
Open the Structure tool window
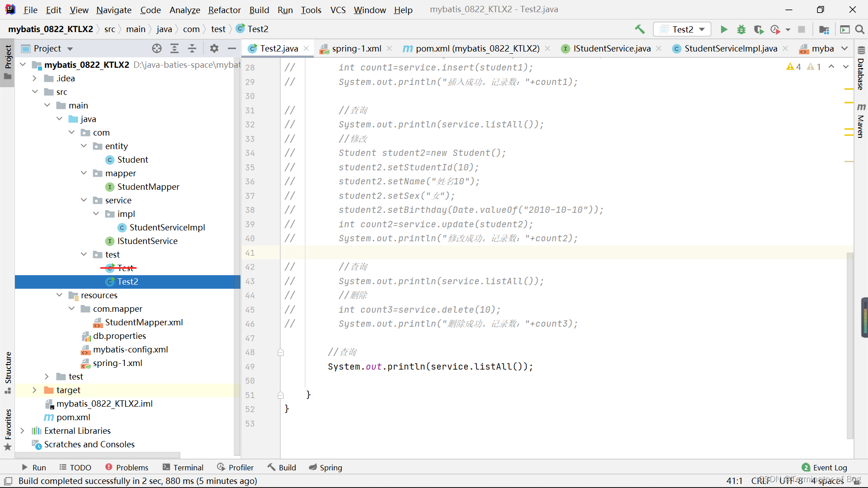coord(8,372)
